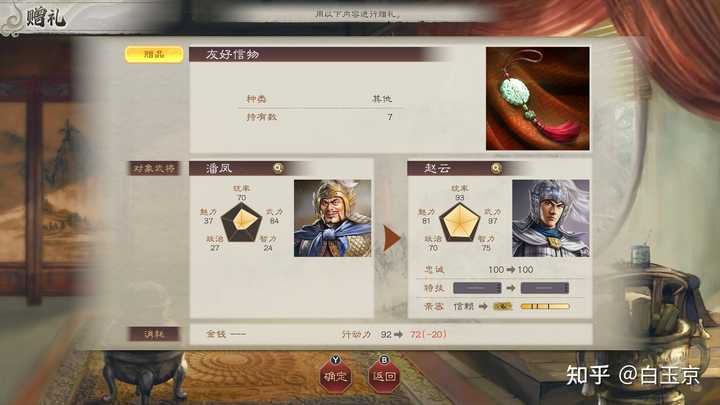This screenshot has height=405, width=720.
Task: Confirm the gift with 确定
Action: tap(336, 377)
